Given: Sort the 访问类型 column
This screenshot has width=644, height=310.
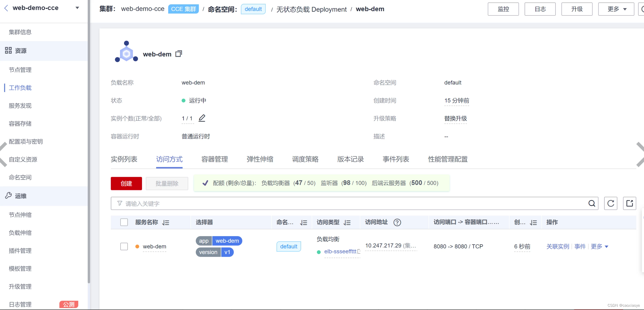Looking at the screenshot, I should (x=347, y=223).
